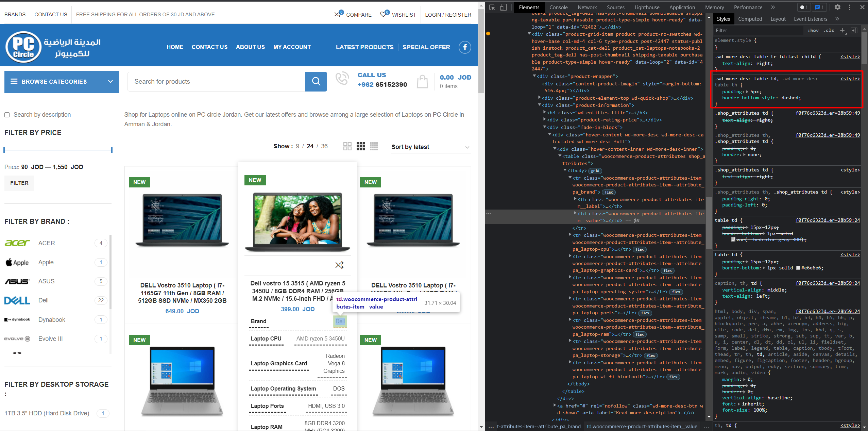
Task: Click the price slider left handle
Action: (4, 150)
